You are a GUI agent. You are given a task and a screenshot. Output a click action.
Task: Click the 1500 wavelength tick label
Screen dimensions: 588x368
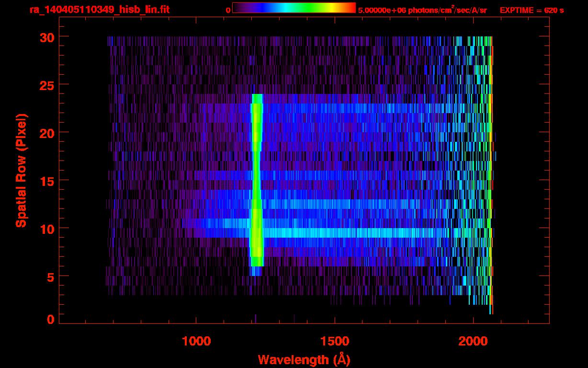pyautogui.click(x=335, y=341)
